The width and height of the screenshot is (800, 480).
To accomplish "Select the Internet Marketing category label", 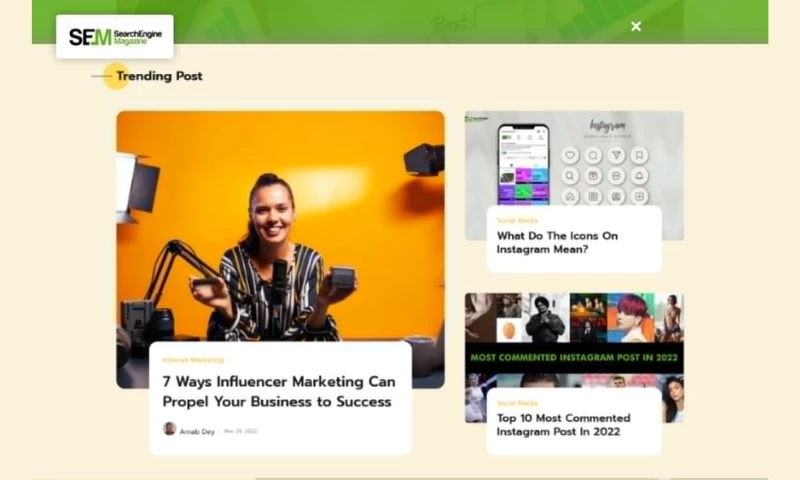I will [x=193, y=359].
